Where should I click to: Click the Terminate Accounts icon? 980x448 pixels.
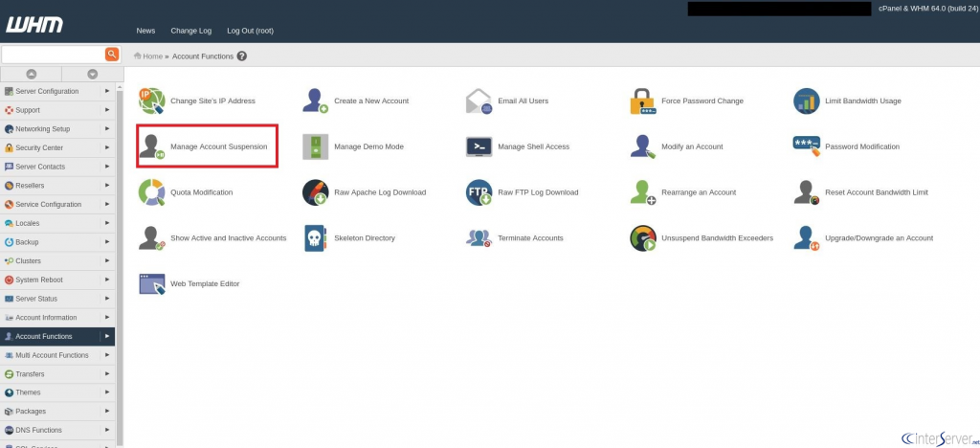click(x=479, y=238)
